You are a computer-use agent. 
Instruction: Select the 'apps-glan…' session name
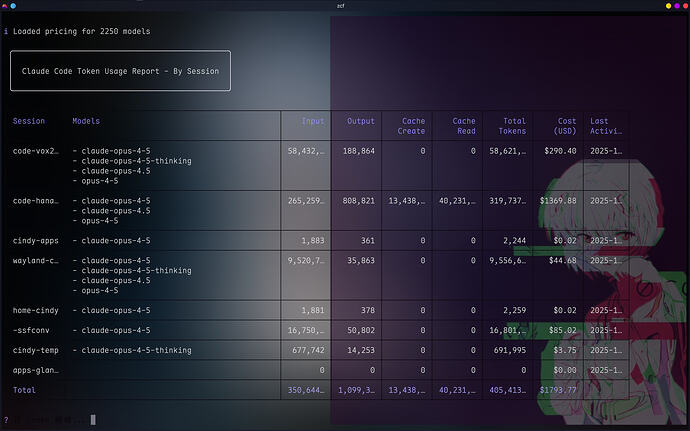point(36,370)
